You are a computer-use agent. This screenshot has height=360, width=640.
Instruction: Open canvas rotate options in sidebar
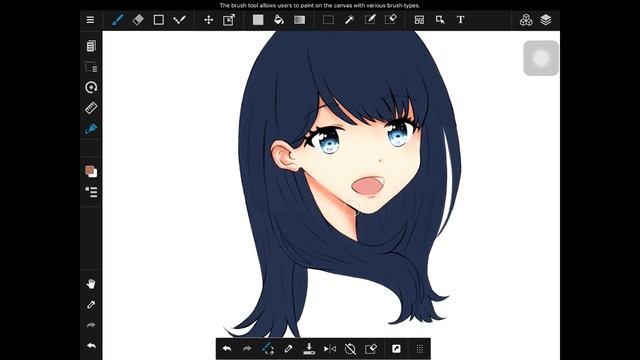coord(91,87)
